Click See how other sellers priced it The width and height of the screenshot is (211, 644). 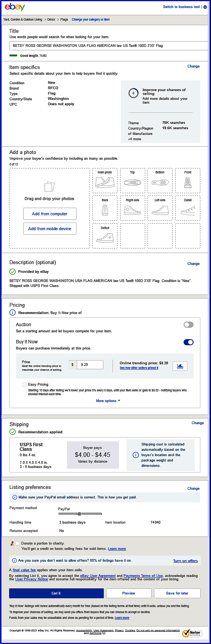[139, 368]
